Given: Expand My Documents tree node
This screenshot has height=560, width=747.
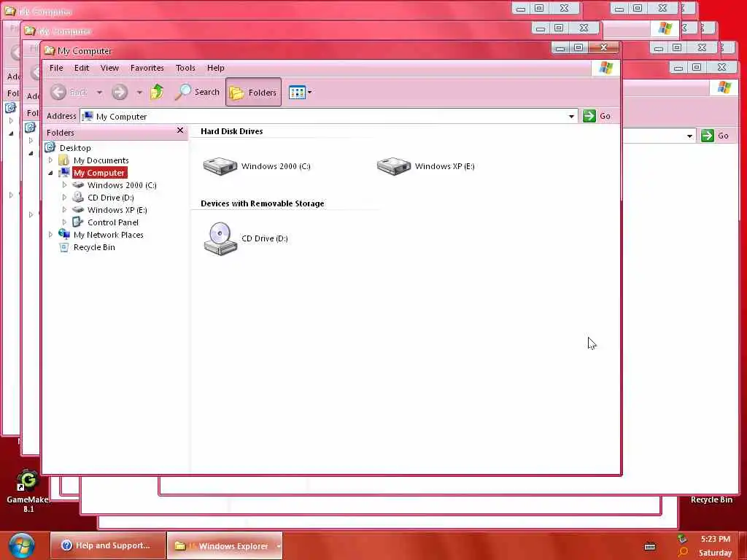Looking at the screenshot, I should [x=50, y=160].
